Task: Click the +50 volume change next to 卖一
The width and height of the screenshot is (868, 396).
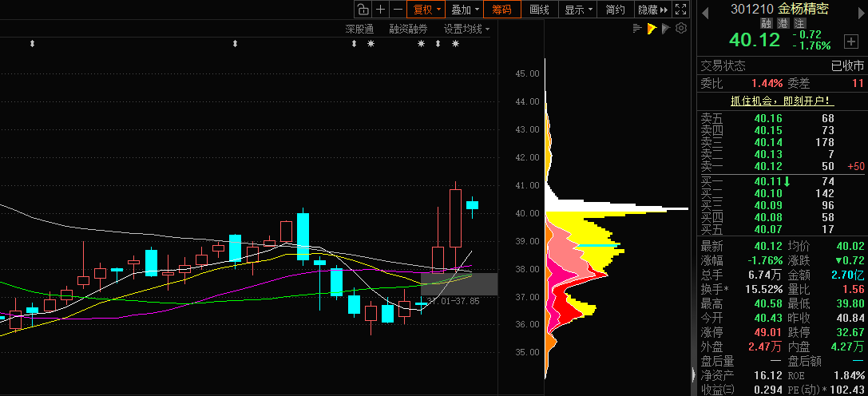Action: [855, 167]
